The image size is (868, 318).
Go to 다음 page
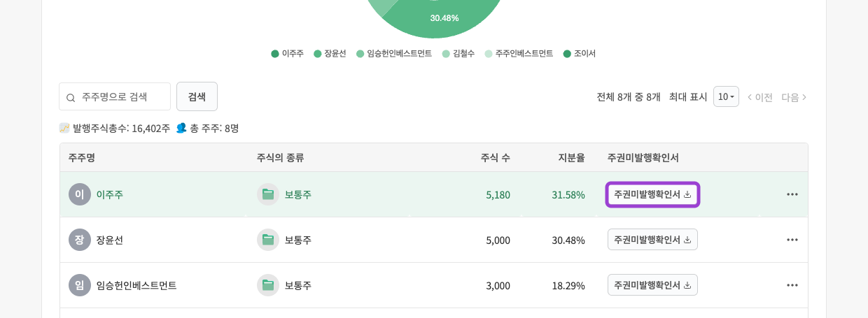[x=794, y=97]
